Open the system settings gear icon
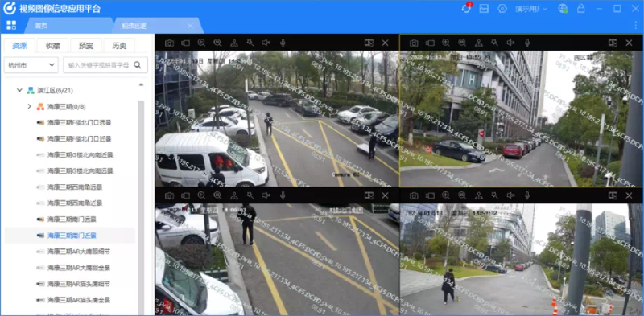The width and height of the screenshot is (644, 316). tap(502, 9)
